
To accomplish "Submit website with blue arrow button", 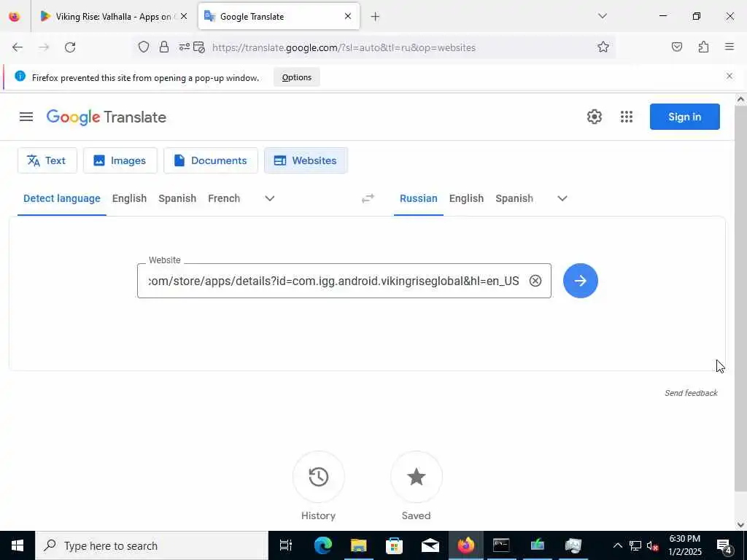I will click(580, 281).
